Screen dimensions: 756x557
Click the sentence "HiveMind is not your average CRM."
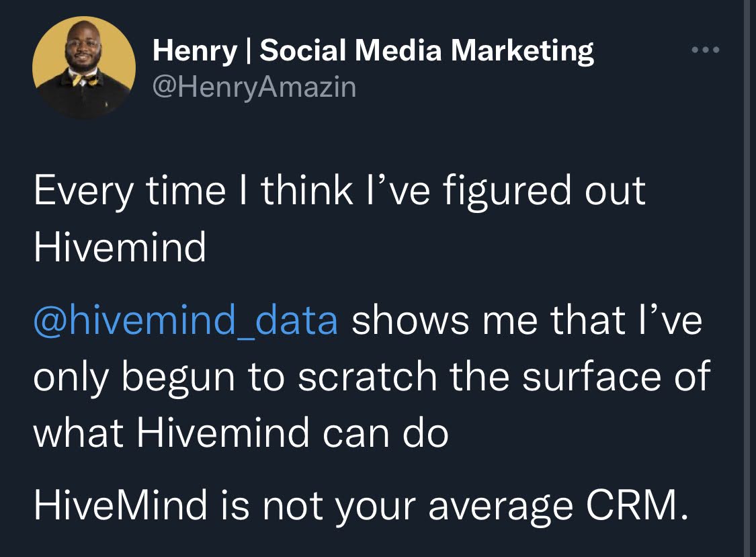pyautogui.click(x=361, y=507)
